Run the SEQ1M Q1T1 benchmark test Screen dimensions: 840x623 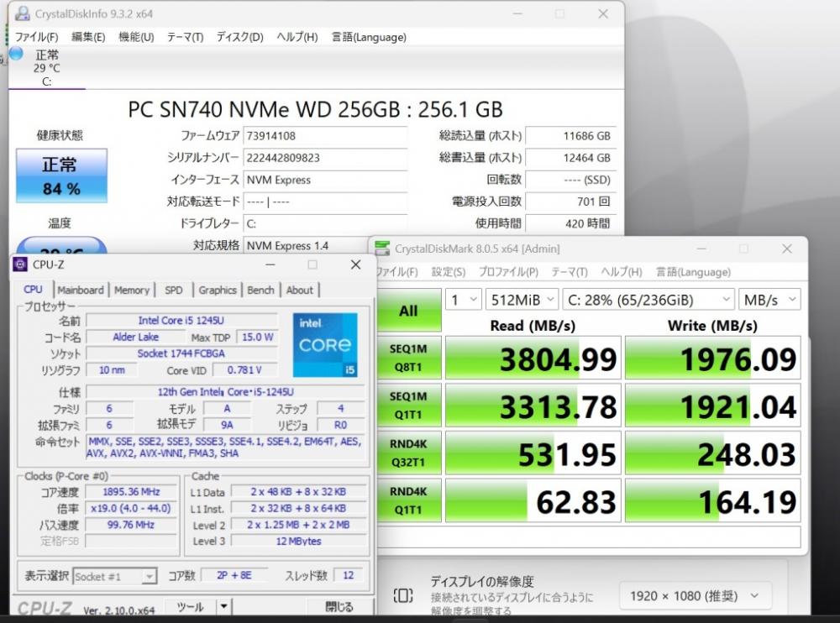point(408,406)
